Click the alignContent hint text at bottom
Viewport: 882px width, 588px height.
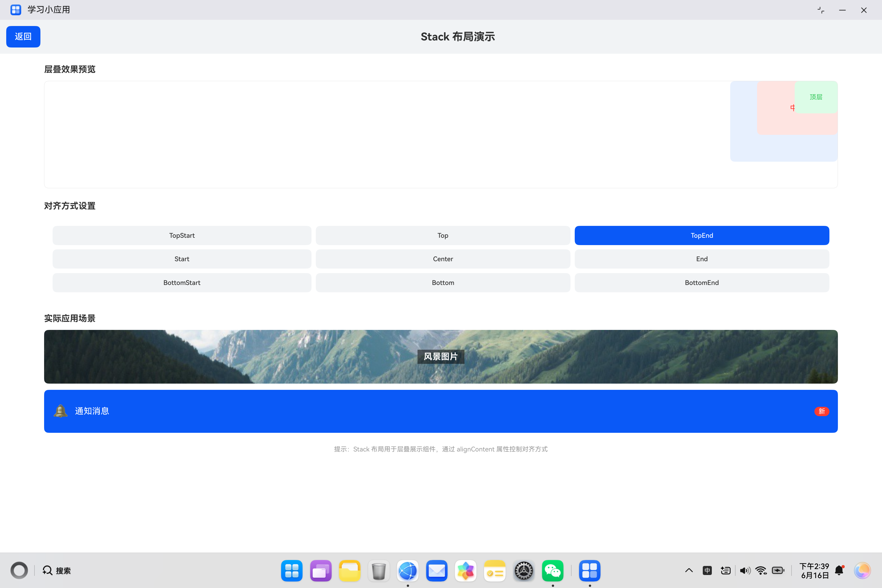pos(441,449)
